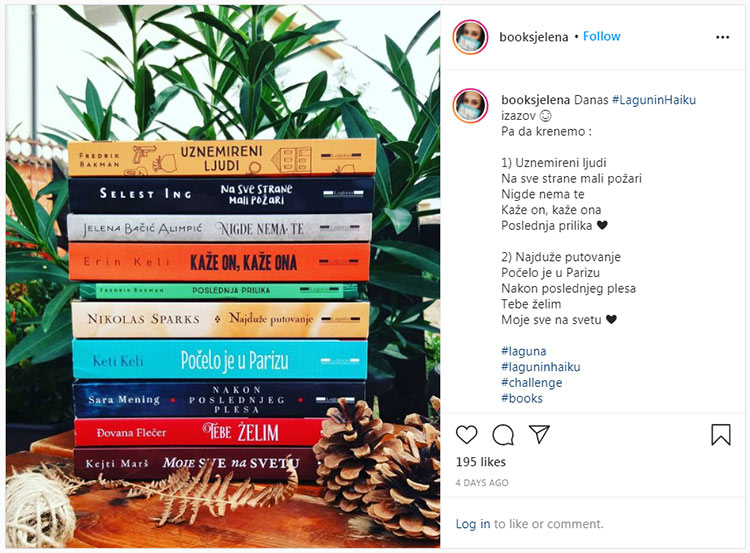
Task: Click the Uznemireni ljudi book in photo
Action: point(222,158)
